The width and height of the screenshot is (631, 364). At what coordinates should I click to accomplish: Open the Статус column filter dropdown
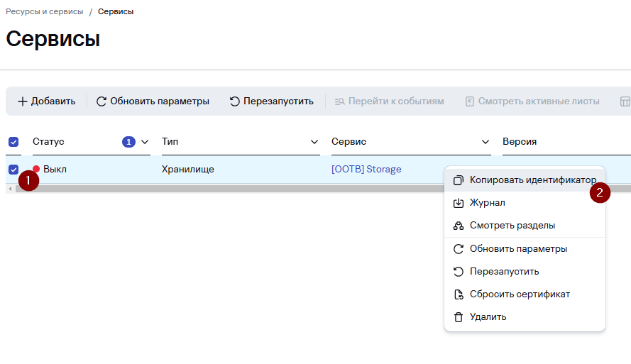pyautogui.click(x=145, y=142)
